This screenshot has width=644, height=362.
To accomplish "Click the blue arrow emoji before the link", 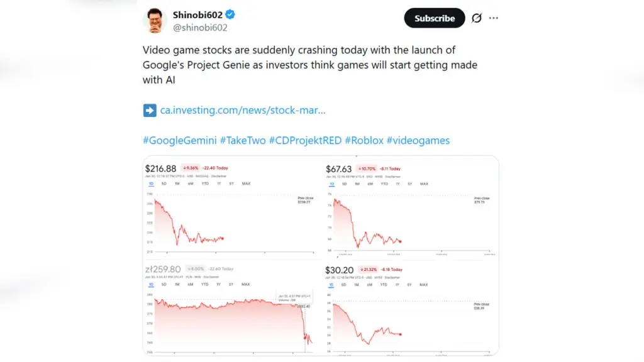I will (149, 110).
